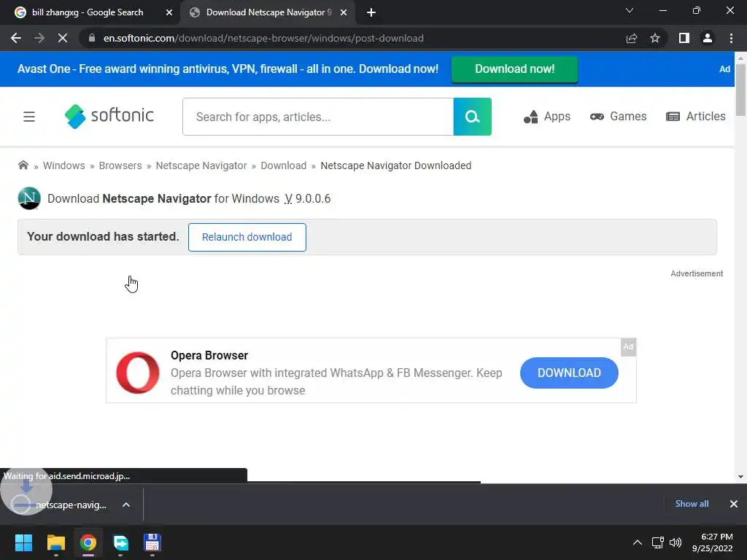Screen dimensions: 747x560
Task: Click the Relaunch download button
Action: (x=247, y=237)
